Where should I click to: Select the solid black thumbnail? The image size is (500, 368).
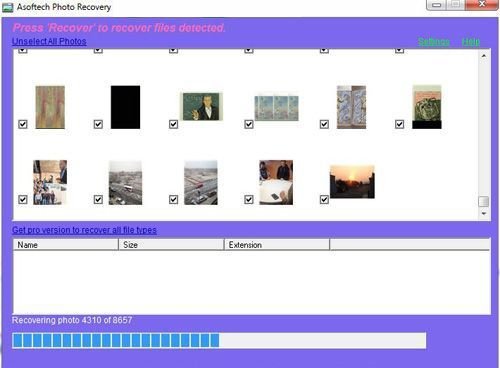pyautogui.click(x=125, y=107)
